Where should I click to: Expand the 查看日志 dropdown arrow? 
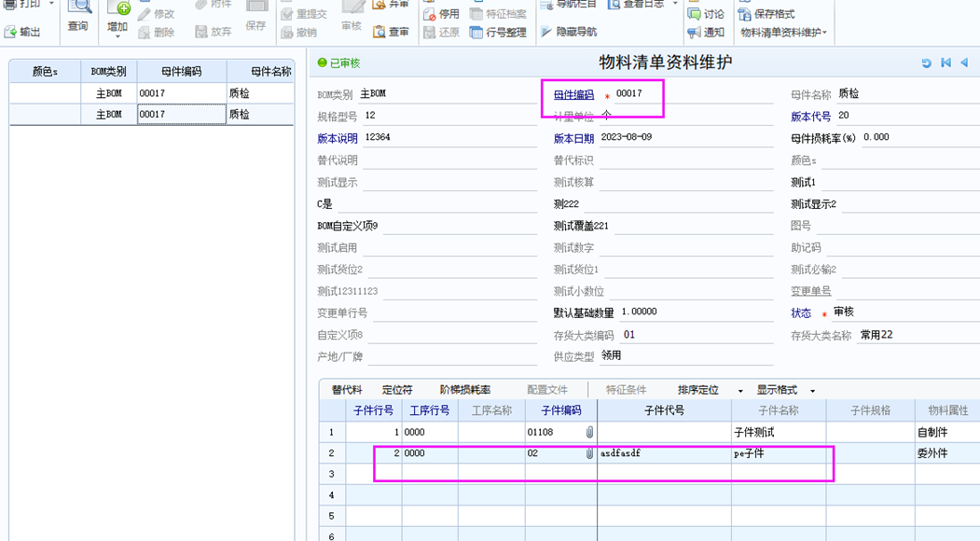[x=675, y=4]
